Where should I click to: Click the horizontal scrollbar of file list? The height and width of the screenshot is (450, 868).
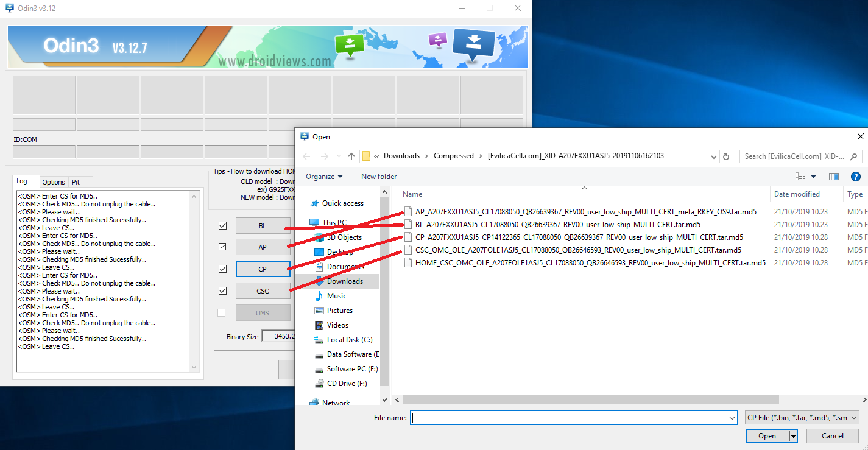coord(591,399)
